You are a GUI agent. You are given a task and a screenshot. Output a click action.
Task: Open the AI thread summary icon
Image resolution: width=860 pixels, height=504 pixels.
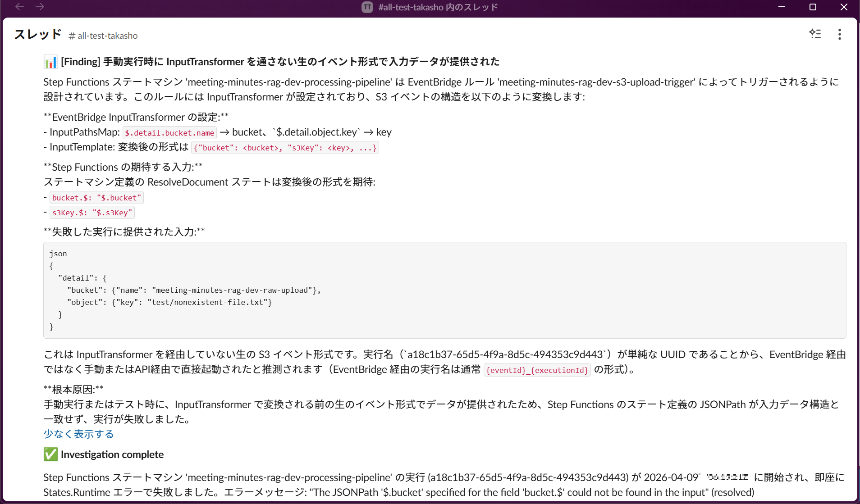[815, 34]
